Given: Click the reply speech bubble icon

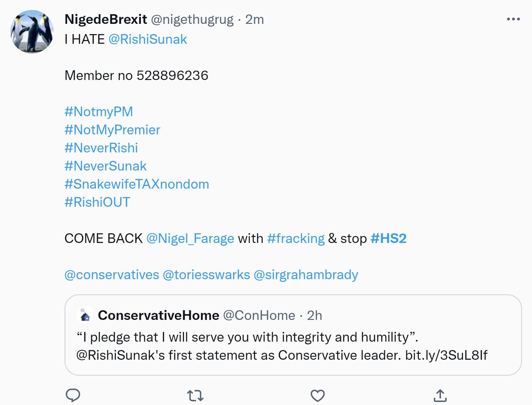Looking at the screenshot, I should (x=73, y=395).
